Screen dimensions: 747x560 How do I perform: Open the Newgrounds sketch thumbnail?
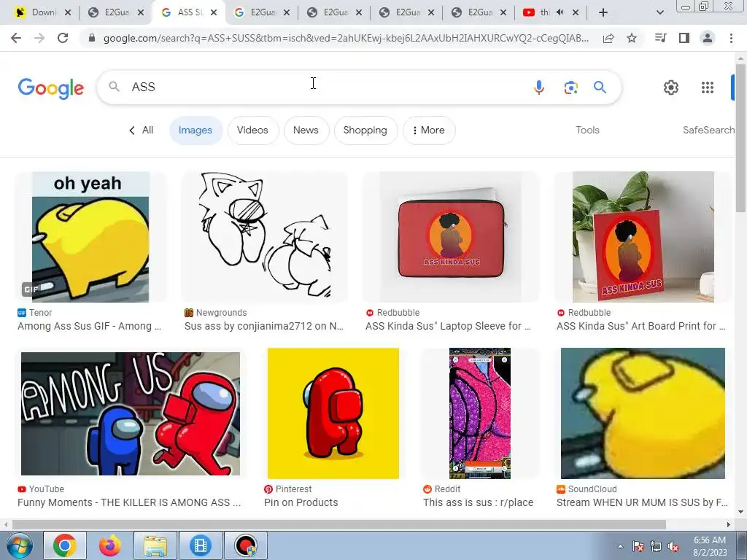pos(264,237)
